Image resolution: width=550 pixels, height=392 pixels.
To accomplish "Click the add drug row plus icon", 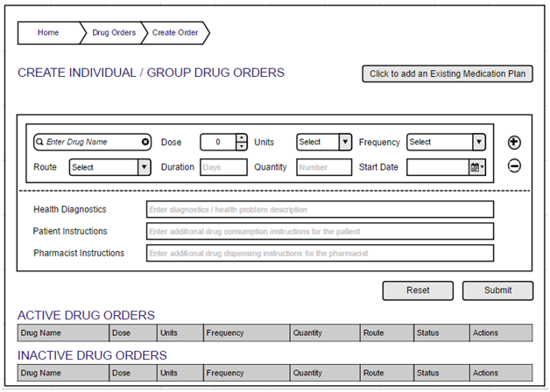I will coord(514,143).
